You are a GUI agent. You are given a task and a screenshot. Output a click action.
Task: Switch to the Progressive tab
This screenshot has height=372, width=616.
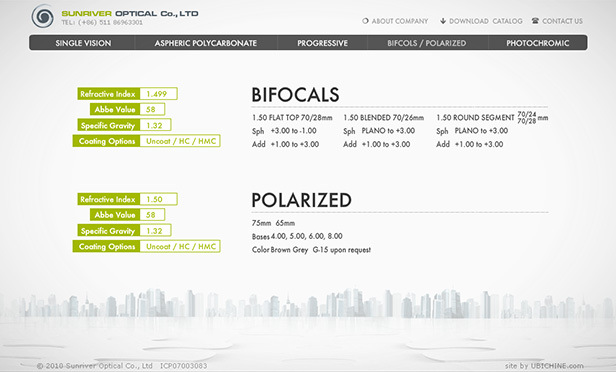(x=322, y=43)
